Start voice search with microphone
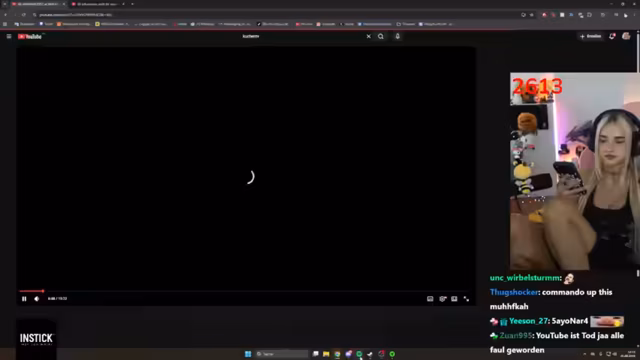This screenshot has height=360, width=640. 397,36
